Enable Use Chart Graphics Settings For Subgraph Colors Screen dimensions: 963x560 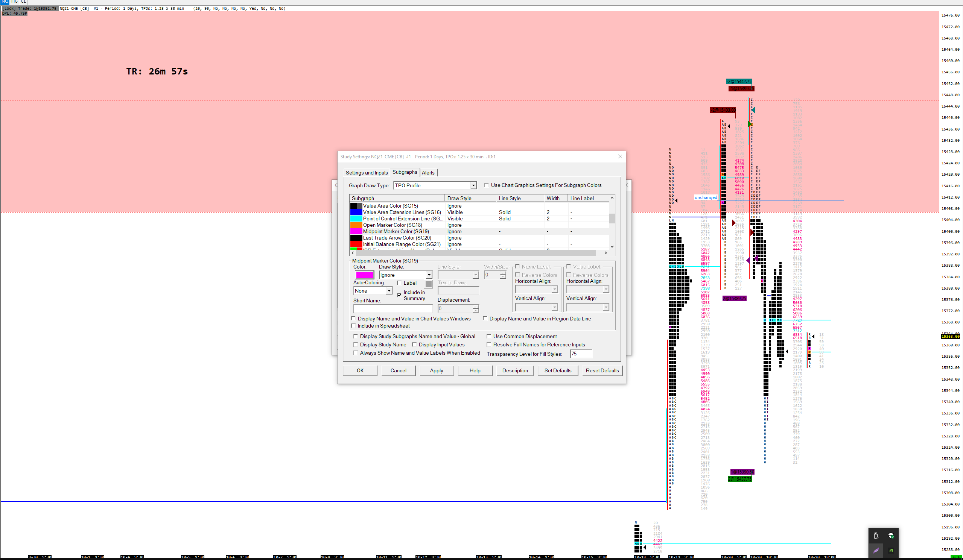[x=487, y=185]
